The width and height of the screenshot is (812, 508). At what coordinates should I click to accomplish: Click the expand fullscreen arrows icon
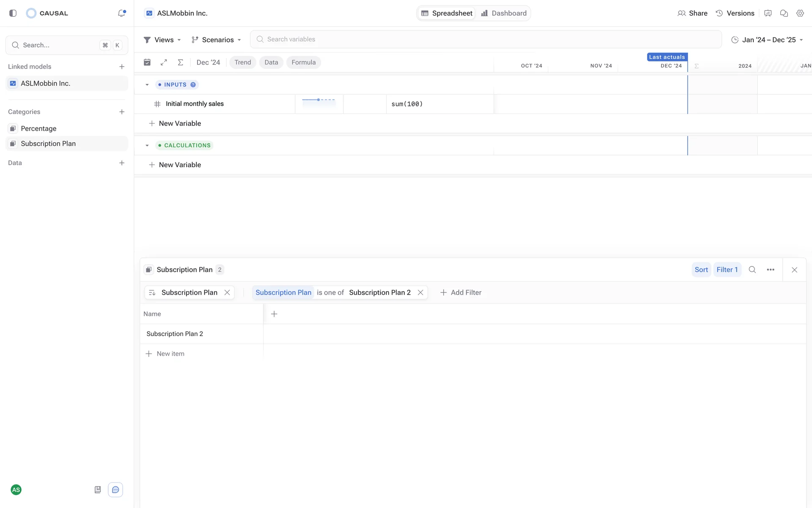pos(164,62)
